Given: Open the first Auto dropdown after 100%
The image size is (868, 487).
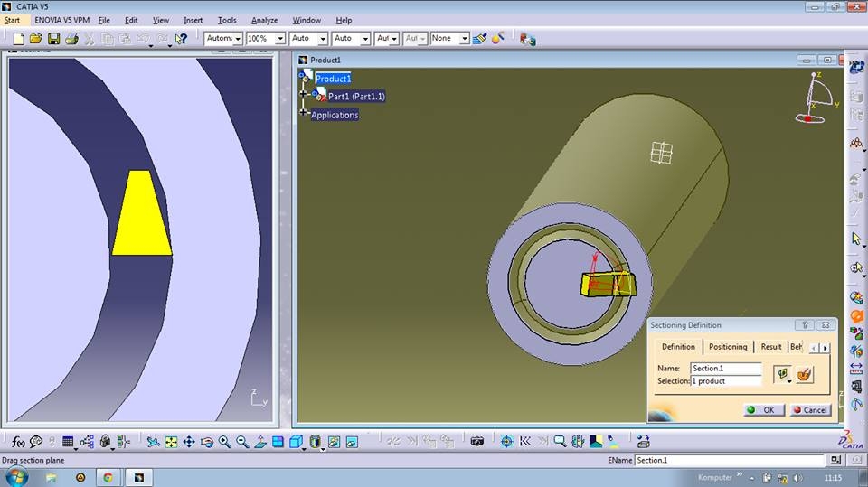Looking at the screenshot, I should point(323,39).
